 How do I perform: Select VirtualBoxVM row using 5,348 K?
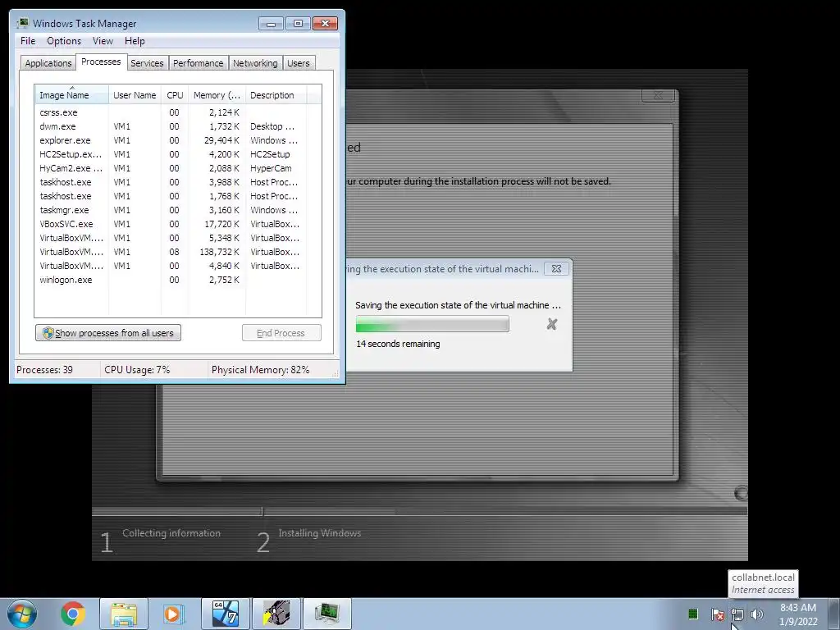178,238
